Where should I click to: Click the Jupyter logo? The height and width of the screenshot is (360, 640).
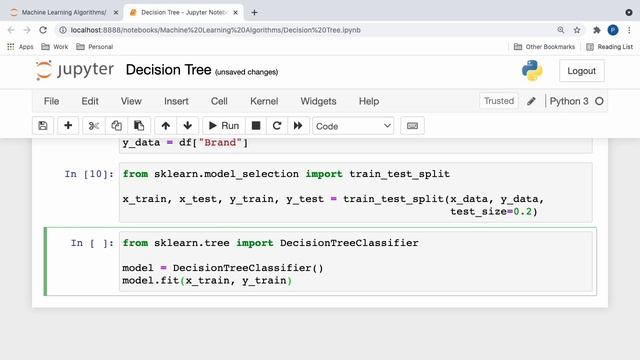click(x=75, y=70)
